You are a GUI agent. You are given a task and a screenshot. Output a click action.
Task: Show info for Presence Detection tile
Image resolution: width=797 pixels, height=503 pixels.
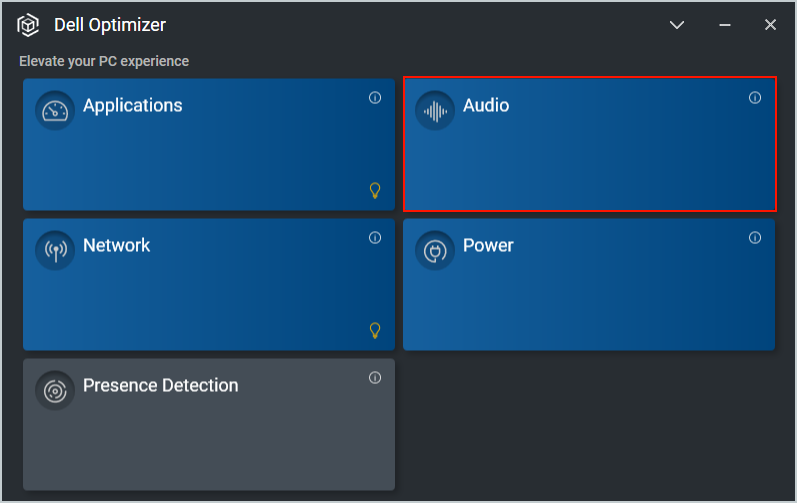click(375, 378)
